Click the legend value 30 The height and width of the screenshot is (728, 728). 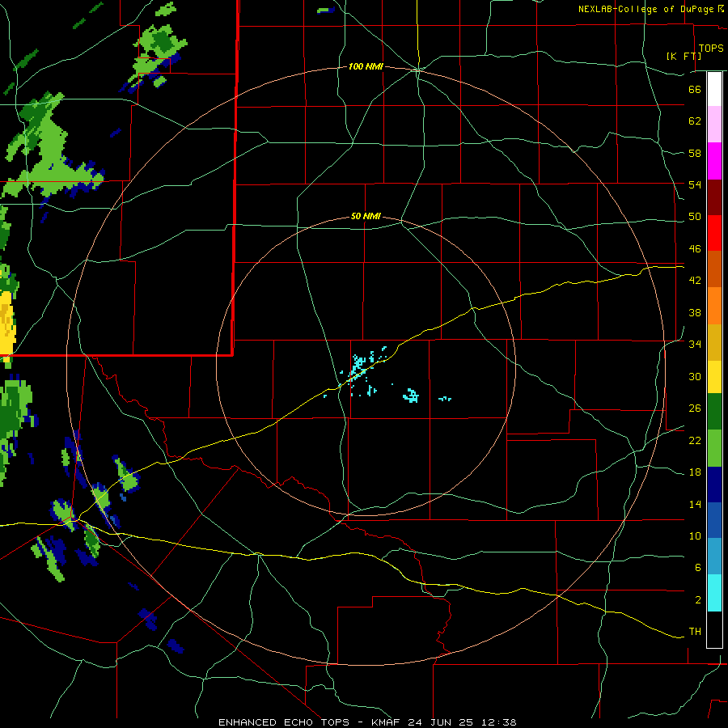pyautogui.click(x=695, y=376)
